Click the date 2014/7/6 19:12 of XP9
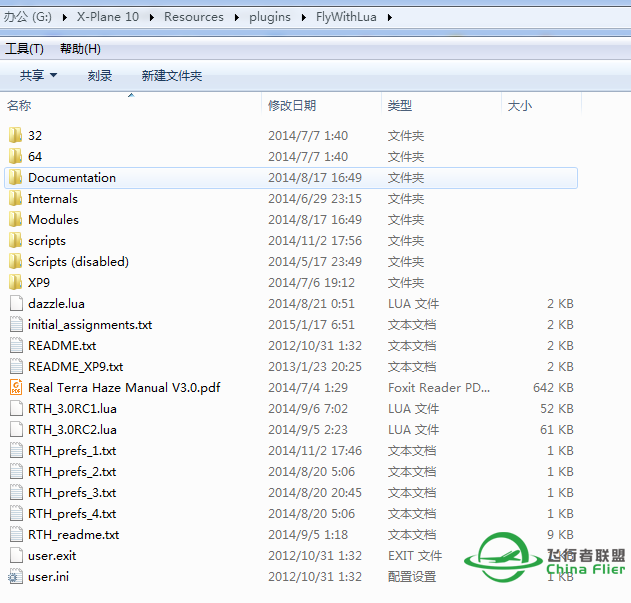This screenshot has width=631, height=603. (x=311, y=282)
